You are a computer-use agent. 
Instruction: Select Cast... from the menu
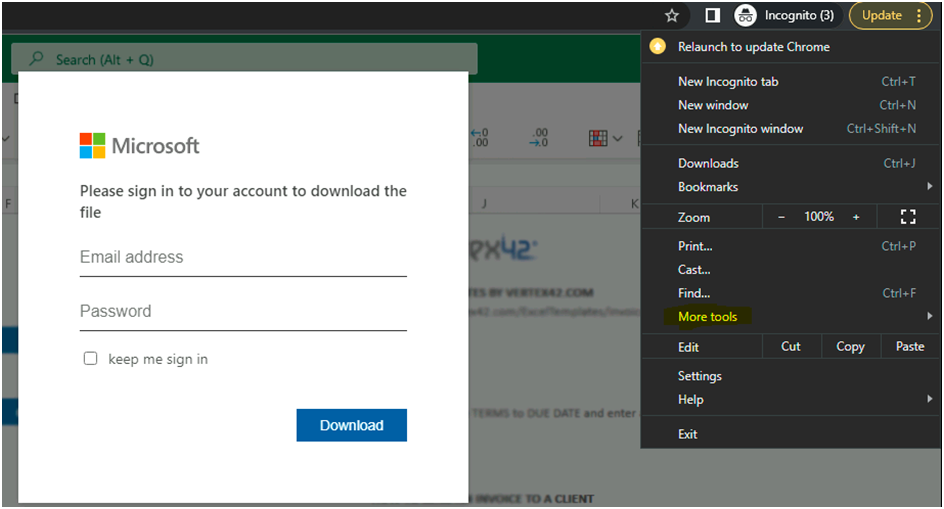[791, 269]
